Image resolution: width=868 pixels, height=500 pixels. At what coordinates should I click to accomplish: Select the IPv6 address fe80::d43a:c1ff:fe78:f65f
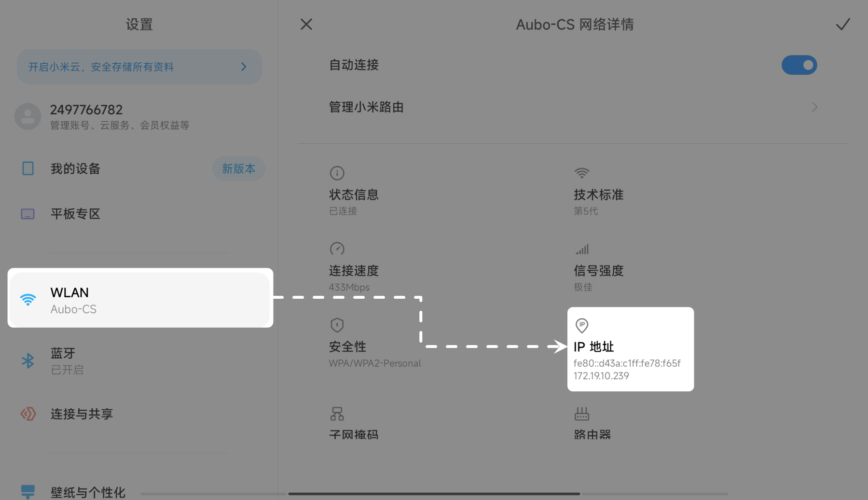pyautogui.click(x=627, y=363)
